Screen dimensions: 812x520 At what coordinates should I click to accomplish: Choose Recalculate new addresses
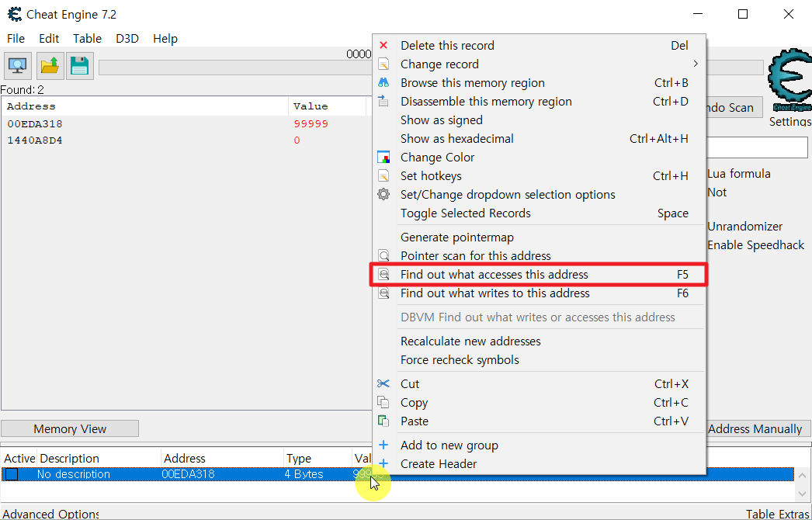click(539, 341)
